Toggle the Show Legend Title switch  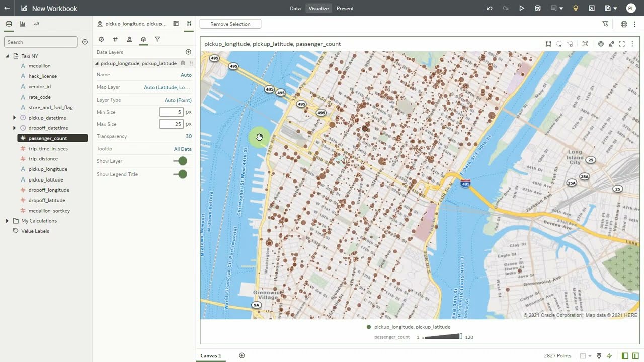pyautogui.click(x=180, y=174)
